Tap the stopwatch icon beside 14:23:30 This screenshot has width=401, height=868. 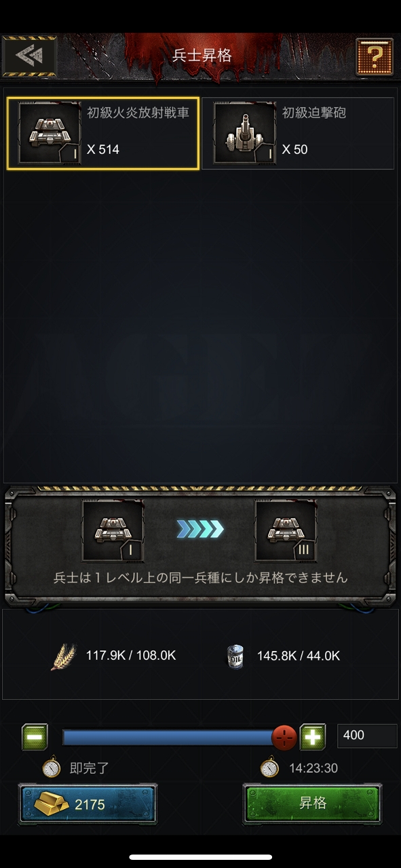[269, 768]
